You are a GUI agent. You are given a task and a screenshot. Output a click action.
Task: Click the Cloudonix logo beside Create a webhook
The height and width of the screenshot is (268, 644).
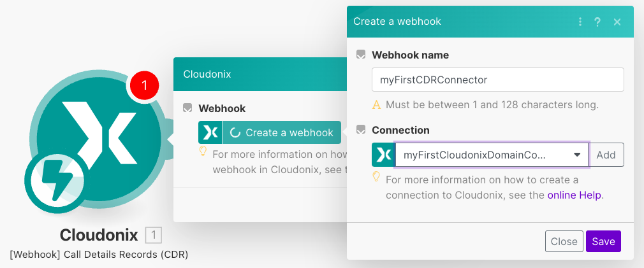click(210, 132)
